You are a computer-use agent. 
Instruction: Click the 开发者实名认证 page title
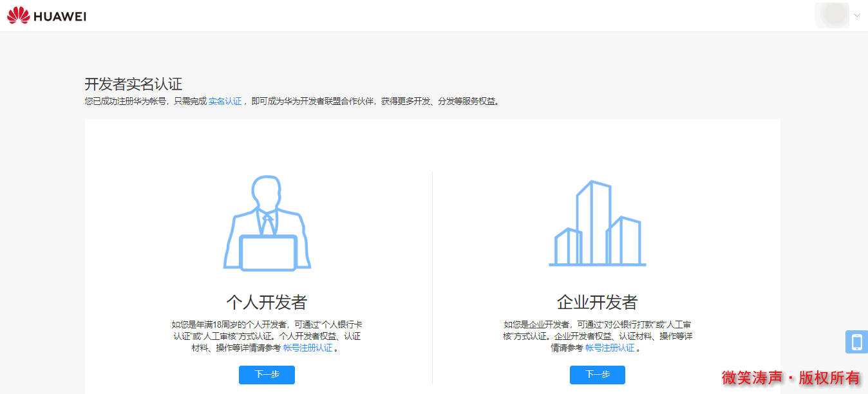133,84
